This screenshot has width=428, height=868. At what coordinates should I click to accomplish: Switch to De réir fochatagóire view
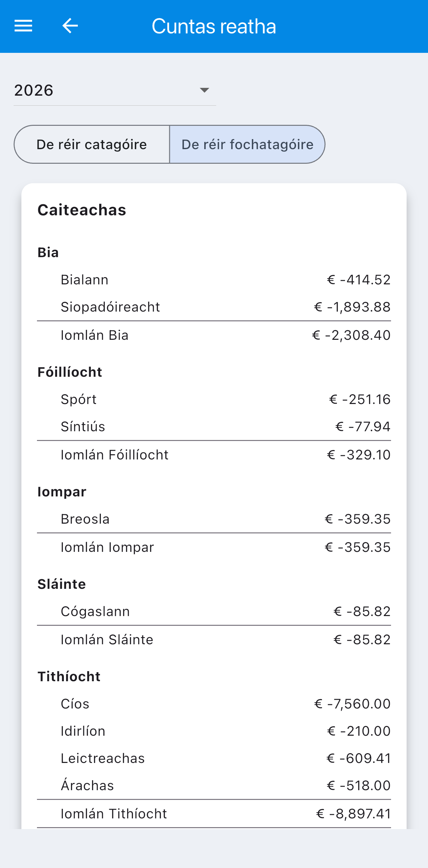pos(247,144)
